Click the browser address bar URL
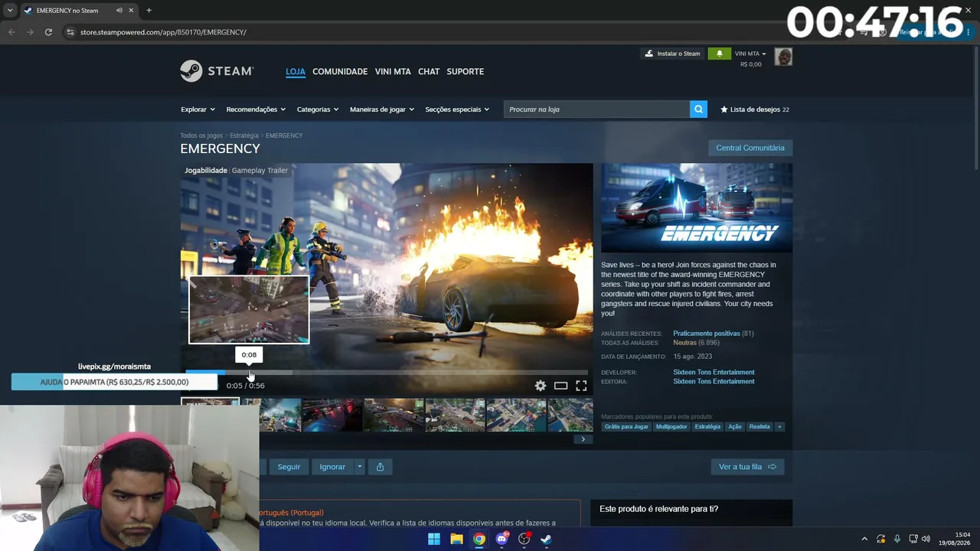 tap(163, 32)
